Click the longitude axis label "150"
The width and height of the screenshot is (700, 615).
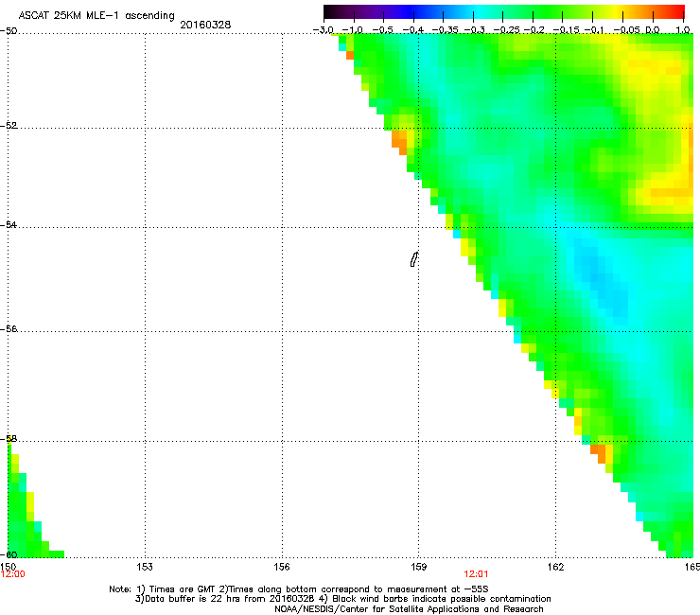(8, 567)
